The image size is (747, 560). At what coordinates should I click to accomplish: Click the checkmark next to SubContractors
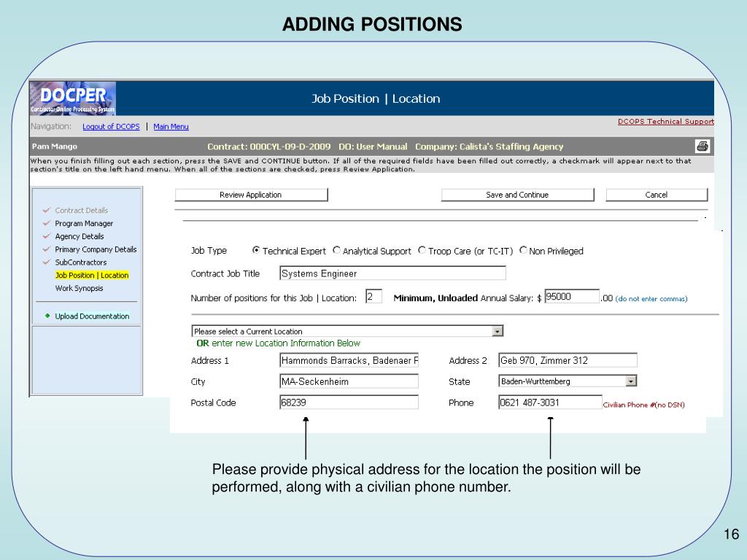[x=46, y=262]
